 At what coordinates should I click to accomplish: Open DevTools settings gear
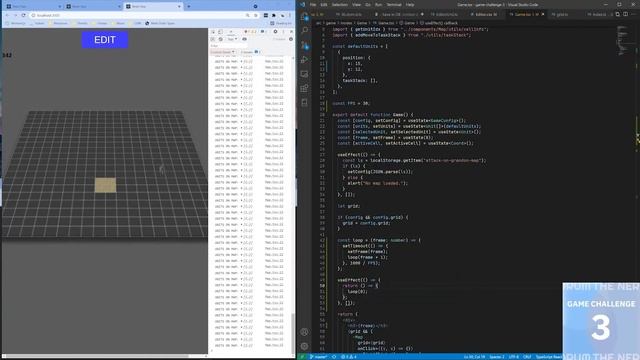[x=276, y=32]
